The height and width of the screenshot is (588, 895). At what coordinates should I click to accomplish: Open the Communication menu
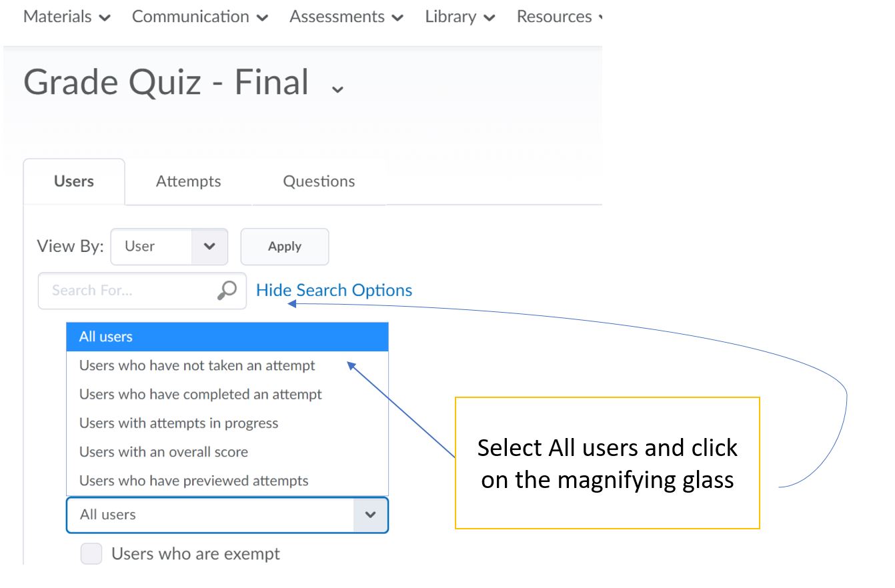point(200,17)
